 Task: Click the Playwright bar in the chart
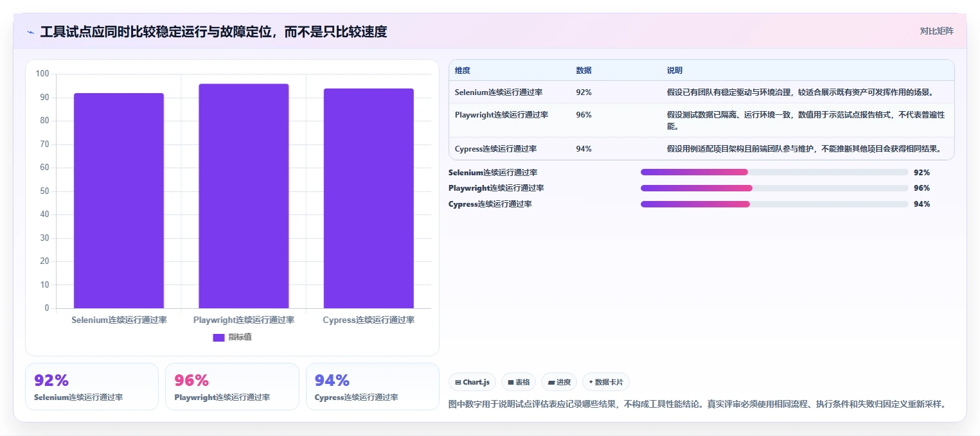(244, 196)
